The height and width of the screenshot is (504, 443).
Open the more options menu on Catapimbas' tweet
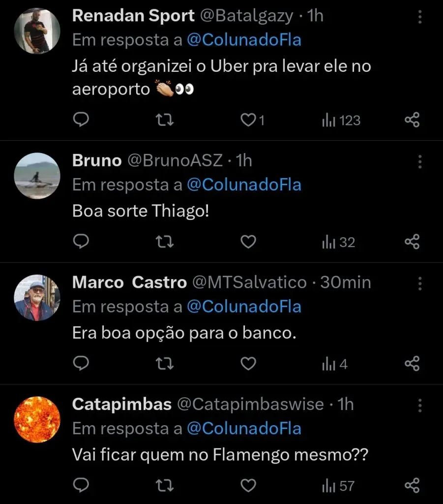pyautogui.click(x=420, y=406)
